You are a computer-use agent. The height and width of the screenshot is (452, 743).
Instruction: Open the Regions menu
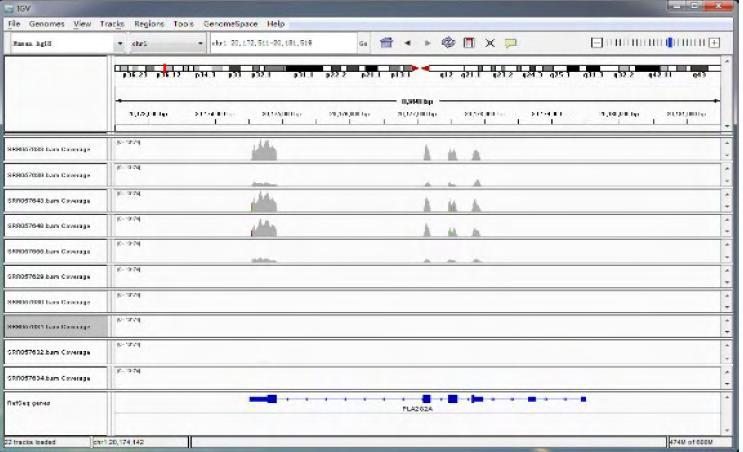(149, 24)
